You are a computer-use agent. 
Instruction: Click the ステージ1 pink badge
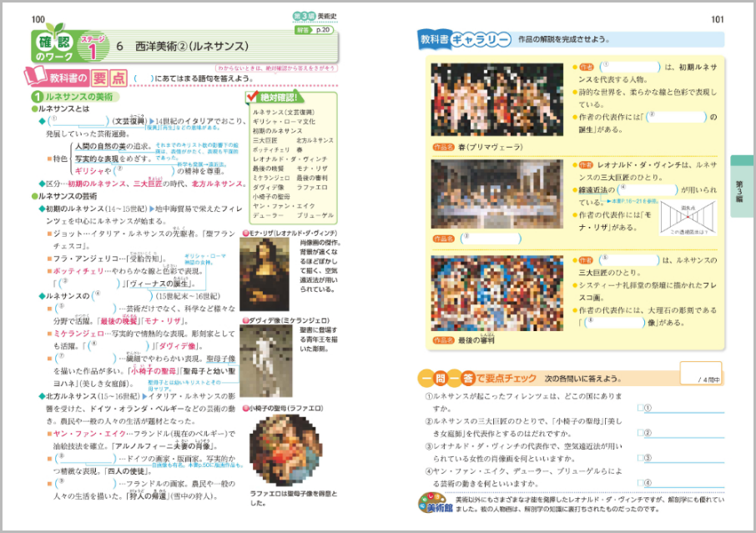[93, 47]
